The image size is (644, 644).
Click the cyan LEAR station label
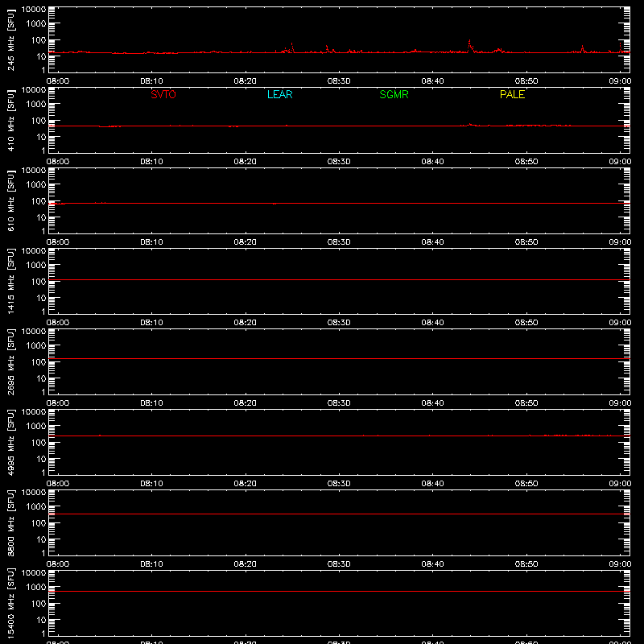coord(279,94)
